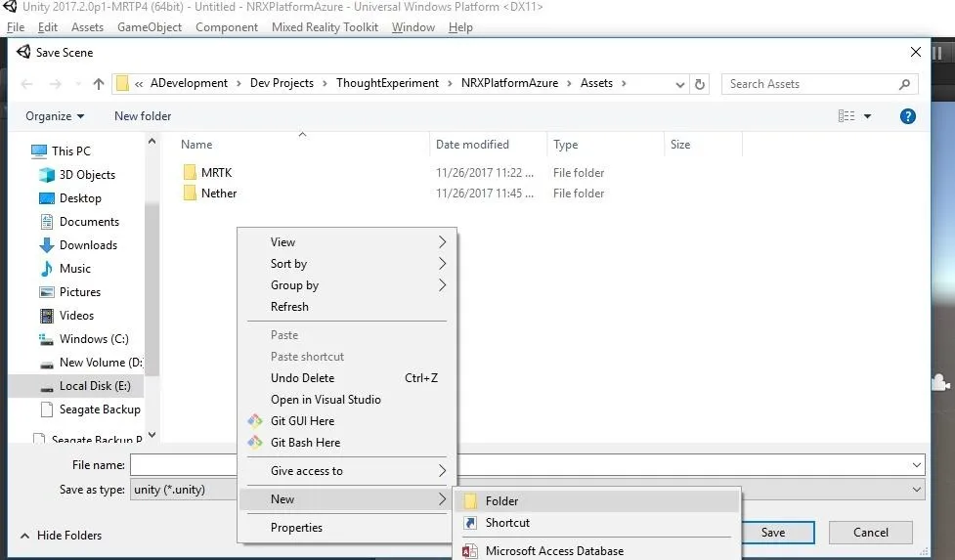Click NRXPlatformAzure breadcrumb segment
This screenshot has width=955, height=560.
pyautogui.click(x=509, y=83)
